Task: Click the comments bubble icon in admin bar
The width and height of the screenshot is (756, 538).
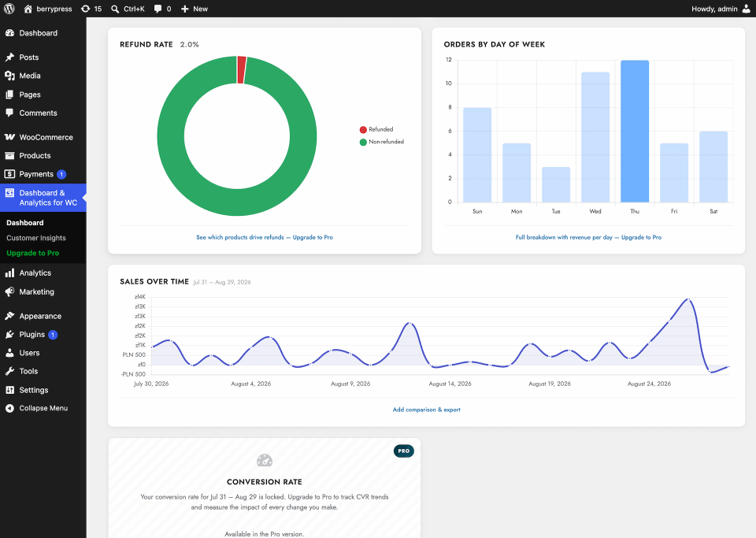Action: 157,9
